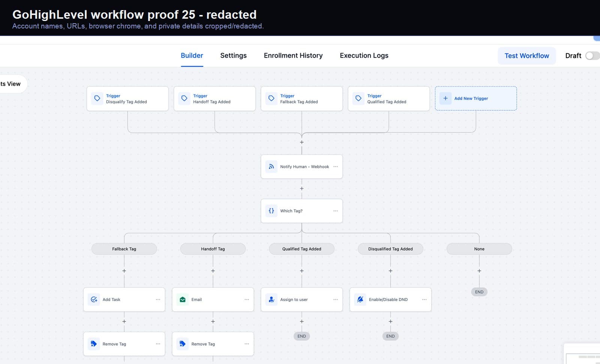600x364 pixels.
Task: Click the Test Workflow button
Action: pyautogui.click(x=527, y=56)
